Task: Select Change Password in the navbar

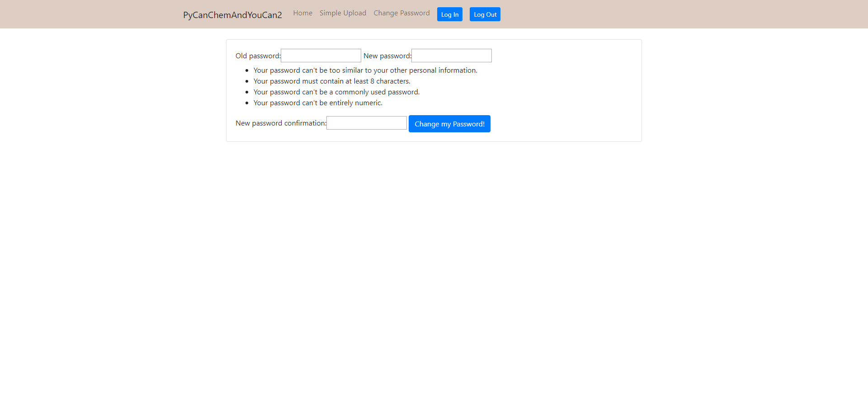Action: 401,13
